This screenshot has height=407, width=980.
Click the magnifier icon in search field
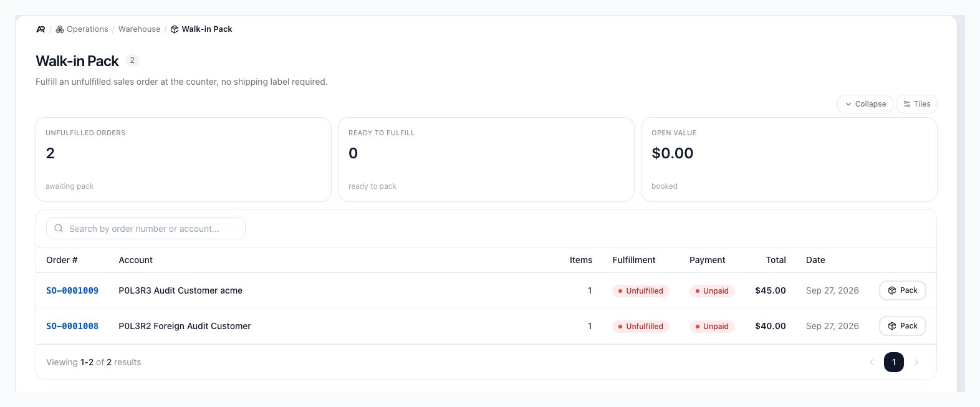[x=59, y=229]
